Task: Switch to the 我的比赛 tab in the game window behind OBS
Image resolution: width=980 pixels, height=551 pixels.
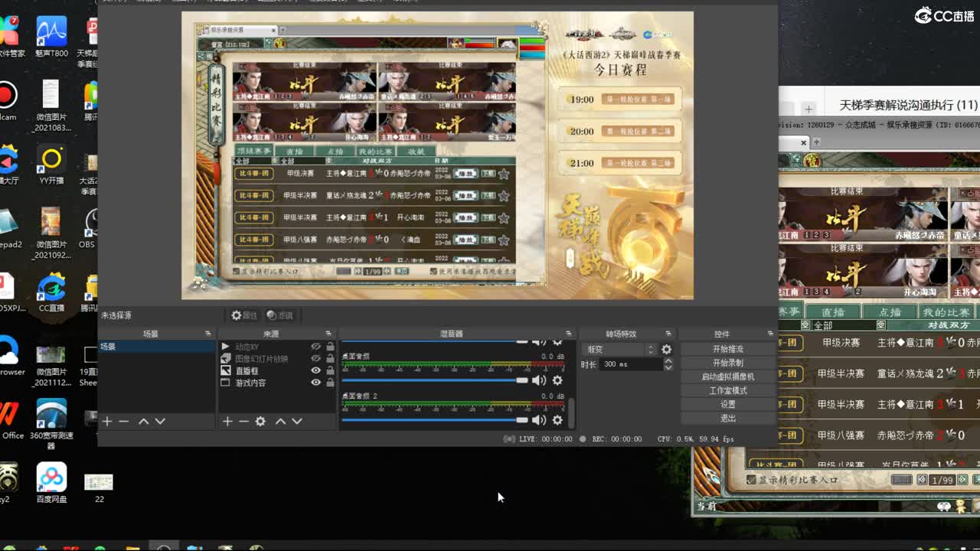Action: pos(946,311)
